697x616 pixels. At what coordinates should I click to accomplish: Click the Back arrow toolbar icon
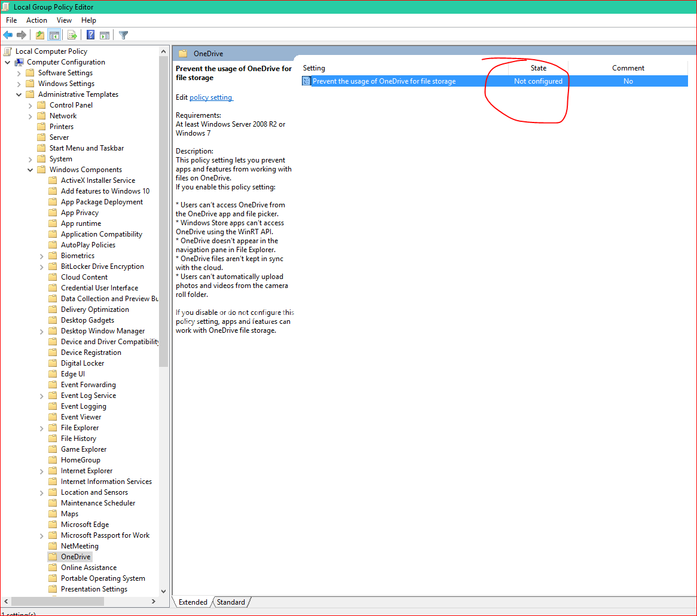[8, 35]
